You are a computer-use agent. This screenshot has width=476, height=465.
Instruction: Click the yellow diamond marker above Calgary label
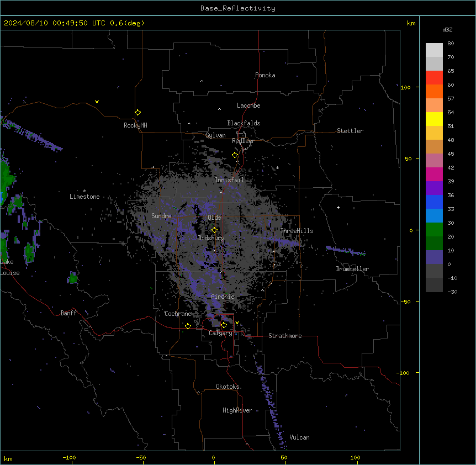[x=224, y=325]
